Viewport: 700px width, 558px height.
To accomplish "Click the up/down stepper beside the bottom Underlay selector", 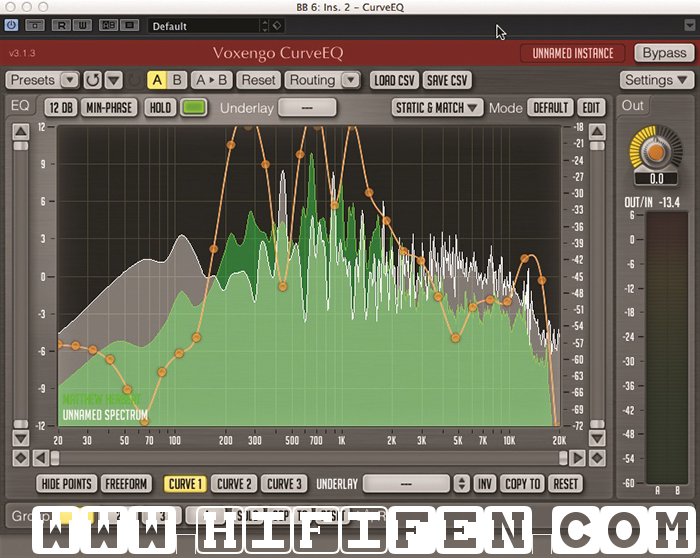I will (x=462, y=483).
